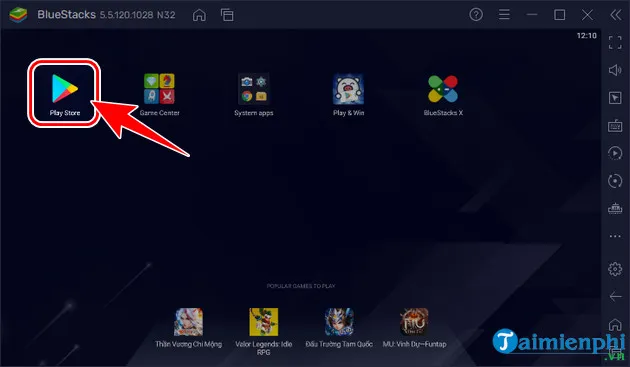Screen dimensions: 630x367
Task: Minimize the BlueStacks window
Action: (532, 15)
